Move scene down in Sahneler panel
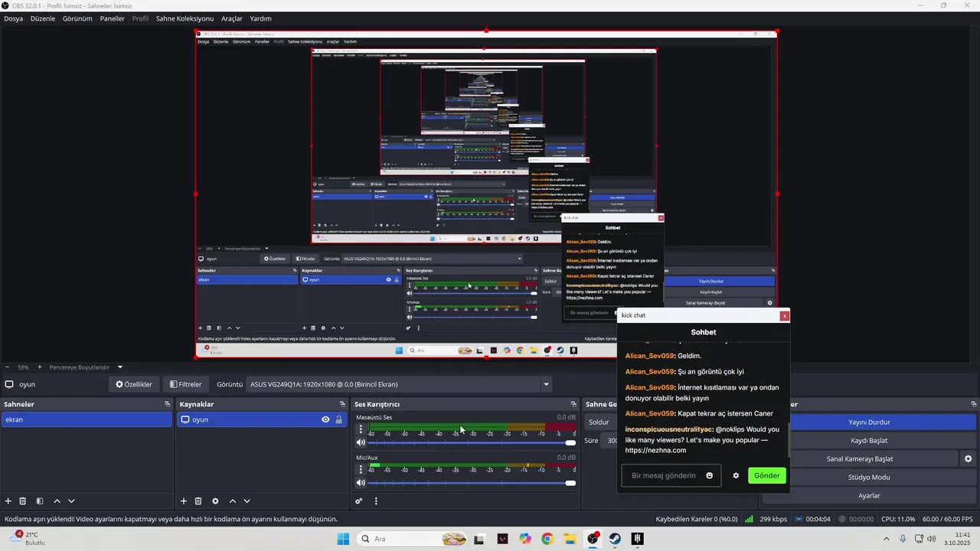The height and width of the screenshot is (551, 980). coord(71,501)
